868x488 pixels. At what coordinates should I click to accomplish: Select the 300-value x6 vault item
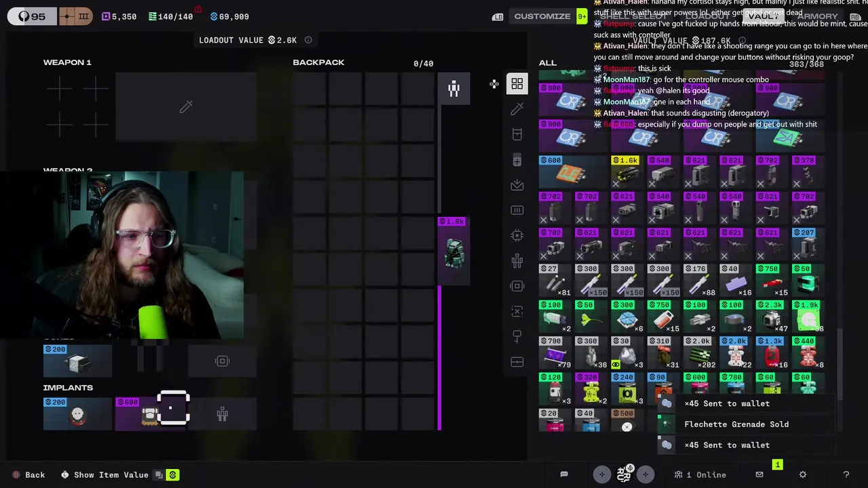[x=627, y=317]
